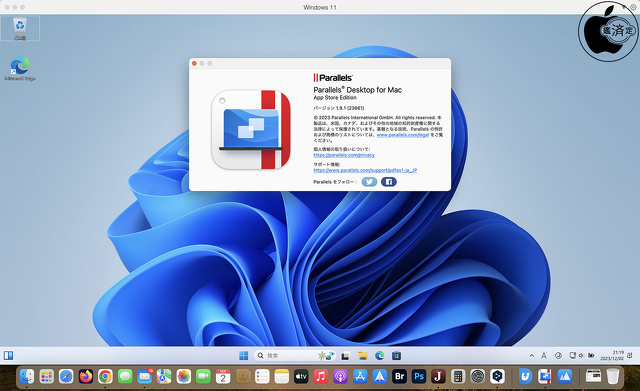The image size is (640, 391).
Task: Open Mail with unread badge in Dock
Action: point(144,376)
